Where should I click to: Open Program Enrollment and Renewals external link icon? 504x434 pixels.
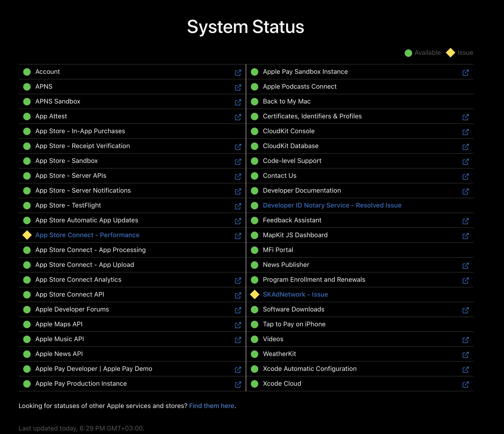click(x=465, y=281)
